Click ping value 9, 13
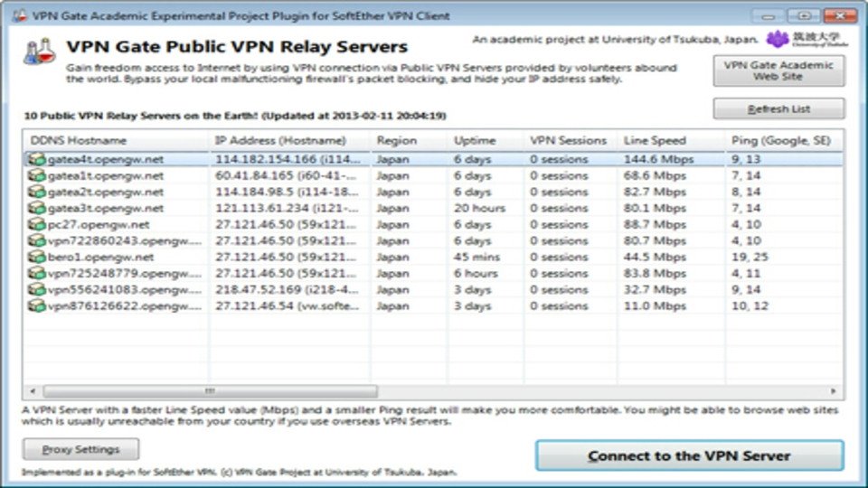Viewport: 868px width, 488px height. click(x=746, y=159)
